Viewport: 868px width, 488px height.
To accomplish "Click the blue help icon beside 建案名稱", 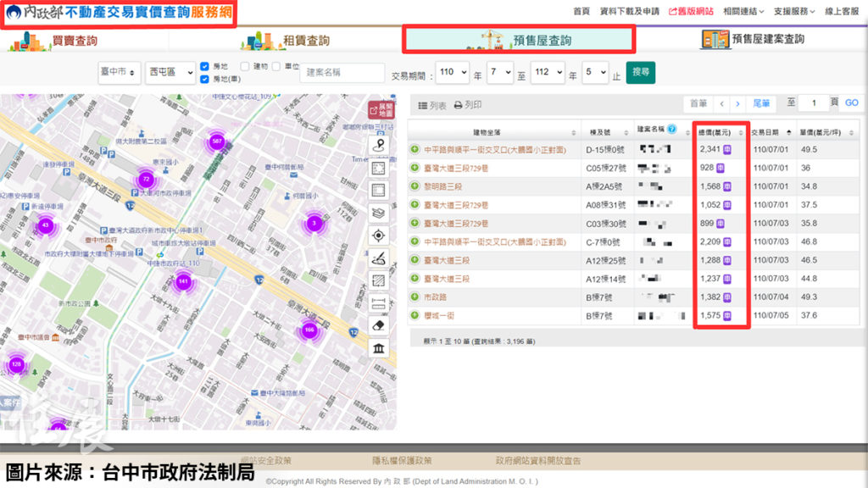I will [x=671, y=130].
